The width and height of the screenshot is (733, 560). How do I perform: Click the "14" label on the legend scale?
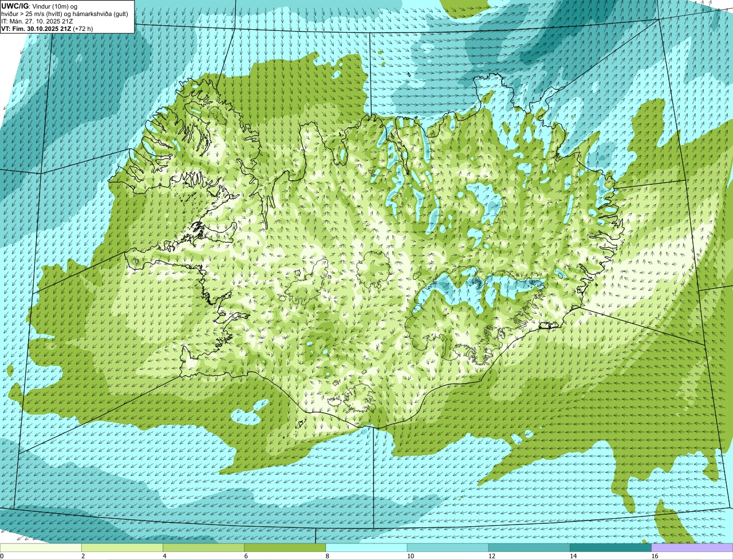tap(573, 556)
